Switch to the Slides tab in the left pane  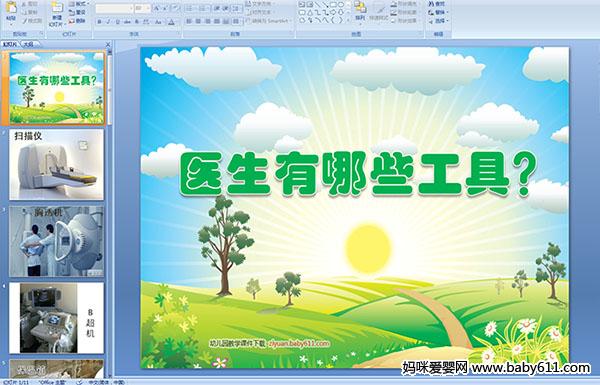(10, 44)
